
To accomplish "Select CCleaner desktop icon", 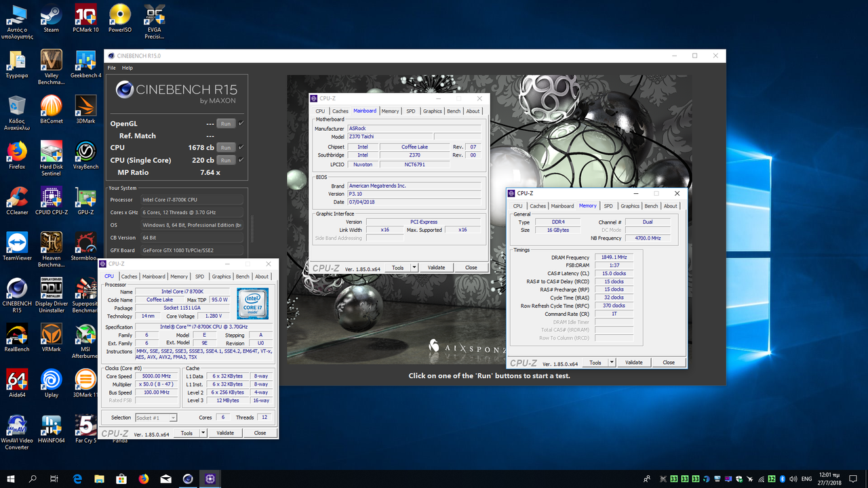I will pyautogui.click(x=17, y=201).
